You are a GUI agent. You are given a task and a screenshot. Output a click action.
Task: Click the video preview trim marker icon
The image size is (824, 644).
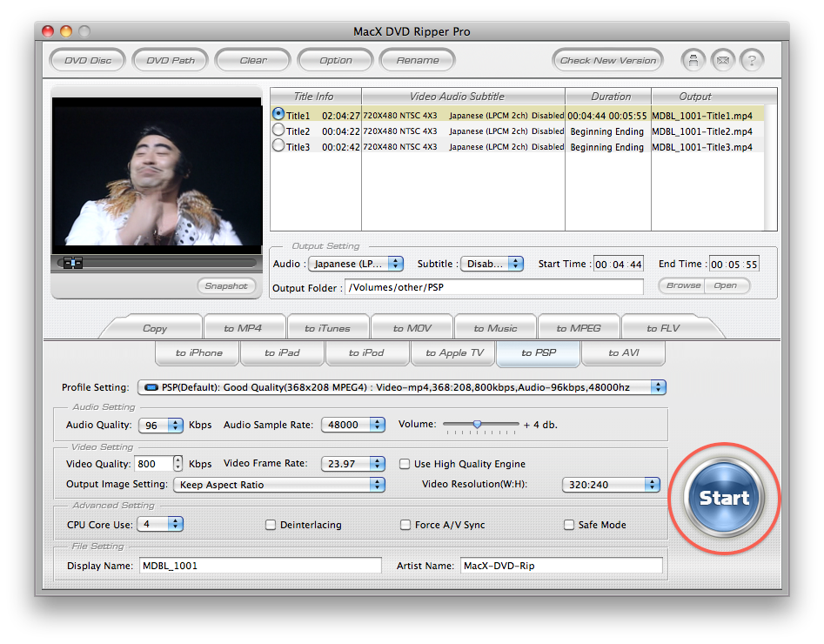coord(72,263)
